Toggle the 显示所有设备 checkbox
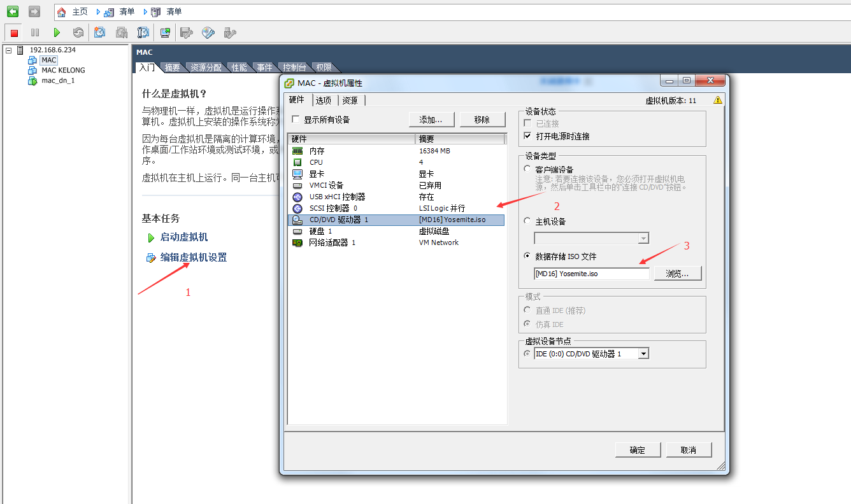 point(295,119)
